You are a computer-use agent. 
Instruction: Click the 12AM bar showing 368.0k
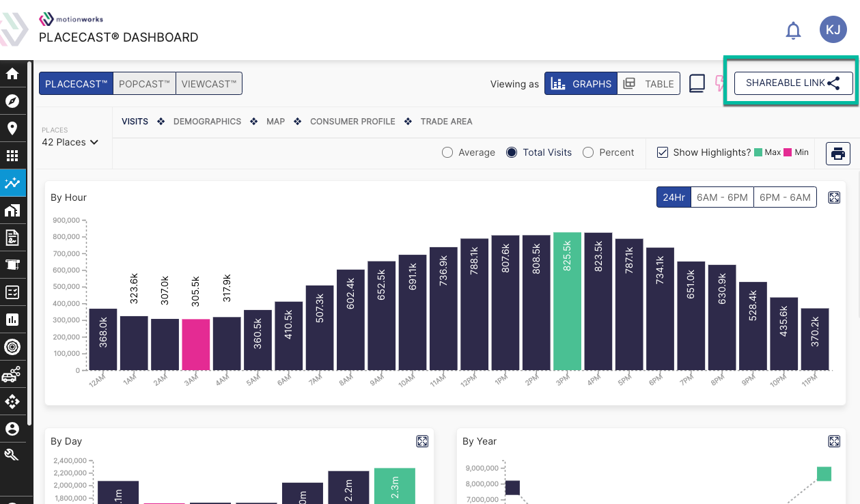[x=103, y=339]
